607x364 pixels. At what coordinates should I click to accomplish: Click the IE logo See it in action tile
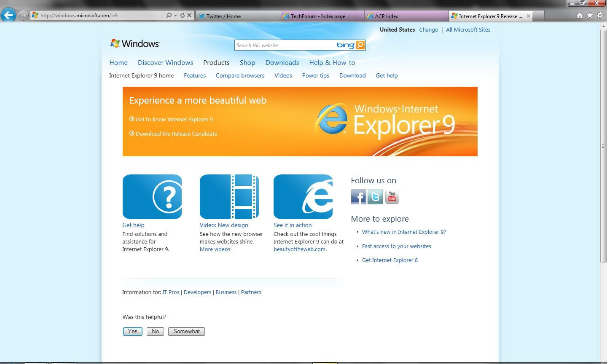click(x=303, y=197)
